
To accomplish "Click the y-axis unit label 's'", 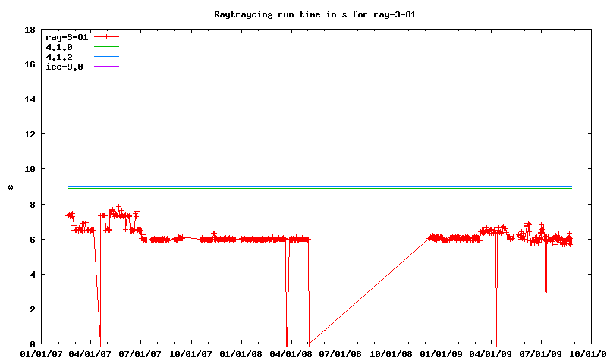I will click(x=10, y=187).
